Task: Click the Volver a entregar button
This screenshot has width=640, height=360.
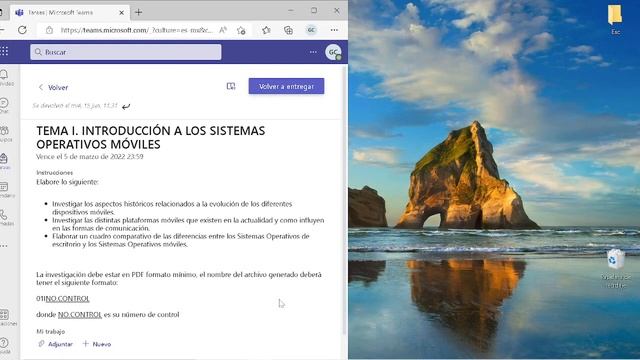Action: click(x=286, y=86)
